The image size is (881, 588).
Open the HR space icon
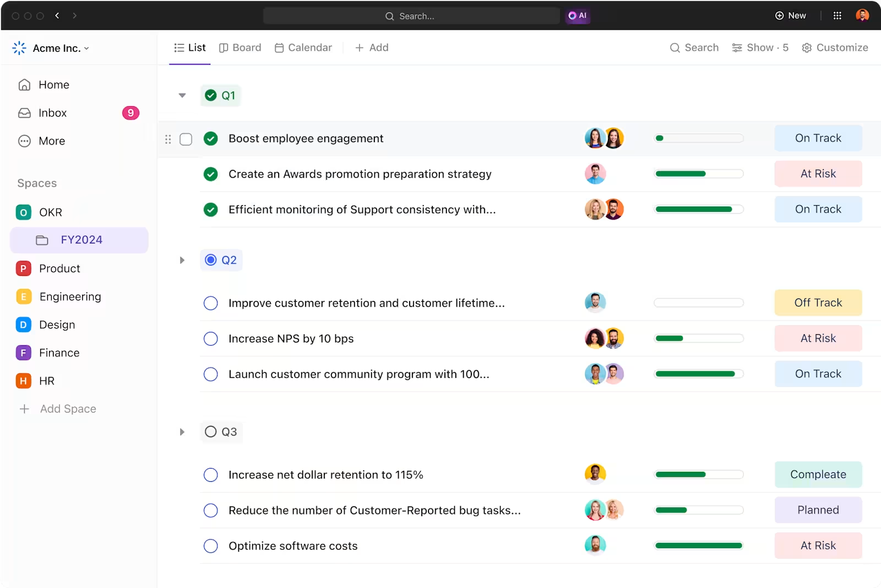click(23, 381)
